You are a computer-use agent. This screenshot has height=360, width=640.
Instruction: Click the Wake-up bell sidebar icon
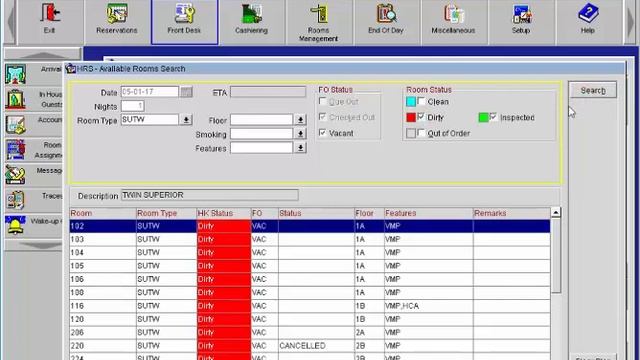[16, 225]
